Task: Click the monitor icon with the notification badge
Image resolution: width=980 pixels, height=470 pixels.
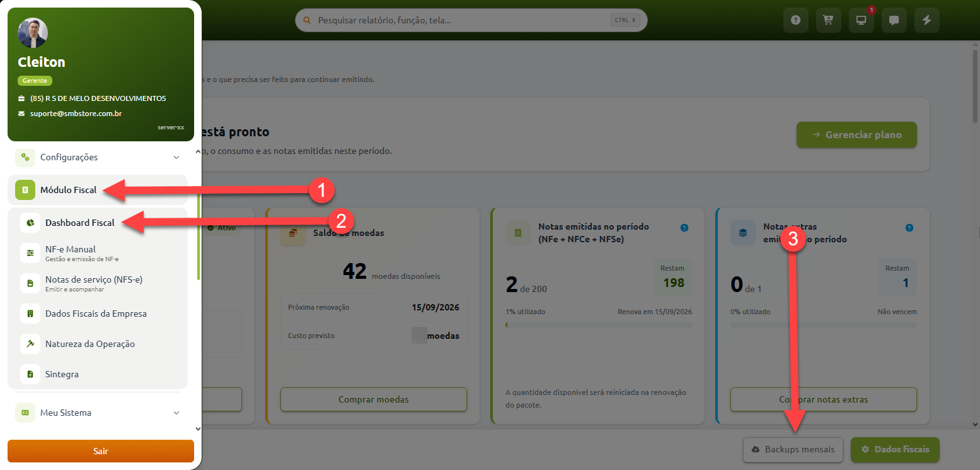Action: 861,20
